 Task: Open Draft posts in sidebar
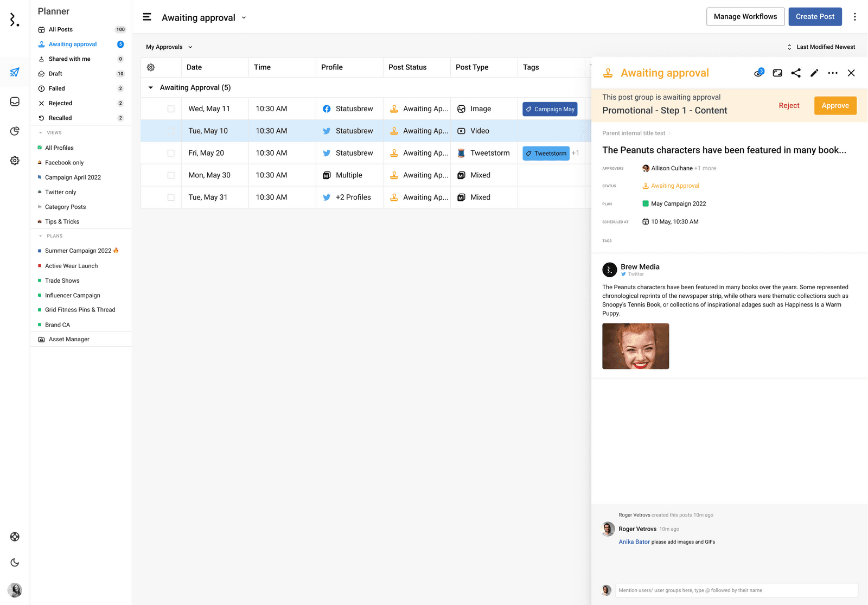55,74
